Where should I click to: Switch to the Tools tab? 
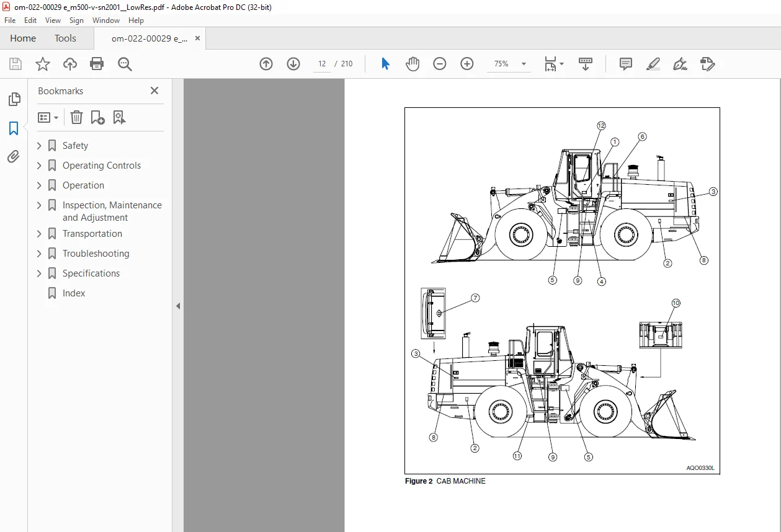(65, 38)
